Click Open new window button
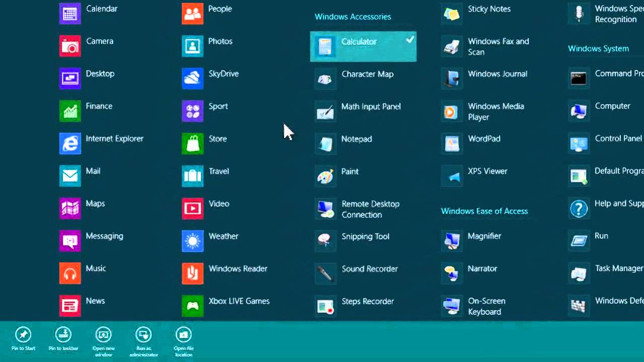644x362 pixels. (104, 342)
